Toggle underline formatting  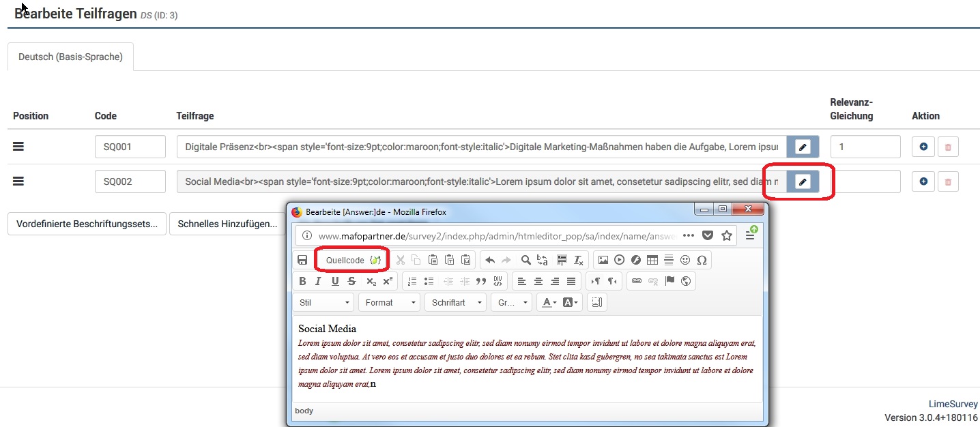pos(335,281)
